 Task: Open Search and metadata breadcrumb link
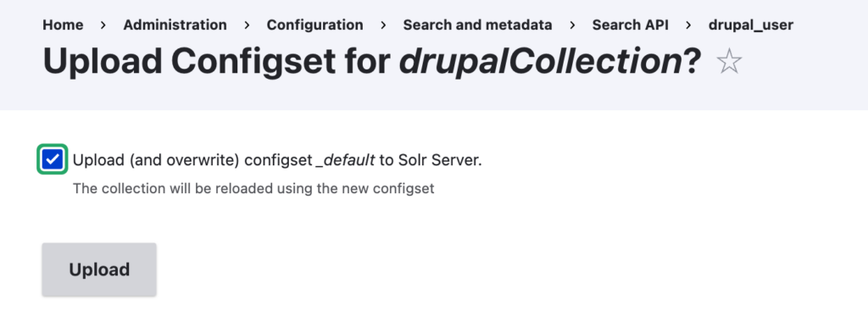tap(477, 25)
